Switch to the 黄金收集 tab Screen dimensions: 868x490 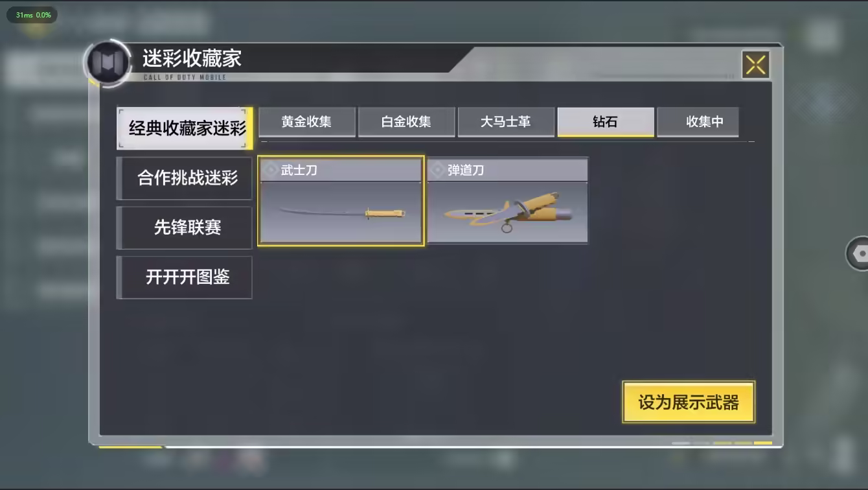pyautogui.click(x=307, y=122)
